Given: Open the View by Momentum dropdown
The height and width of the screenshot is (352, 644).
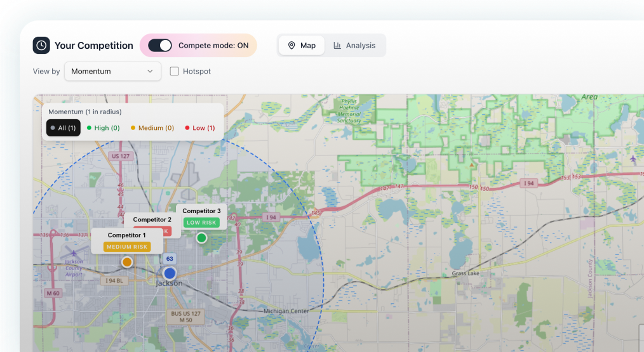Looking at the screenshot, I should 112,72.
